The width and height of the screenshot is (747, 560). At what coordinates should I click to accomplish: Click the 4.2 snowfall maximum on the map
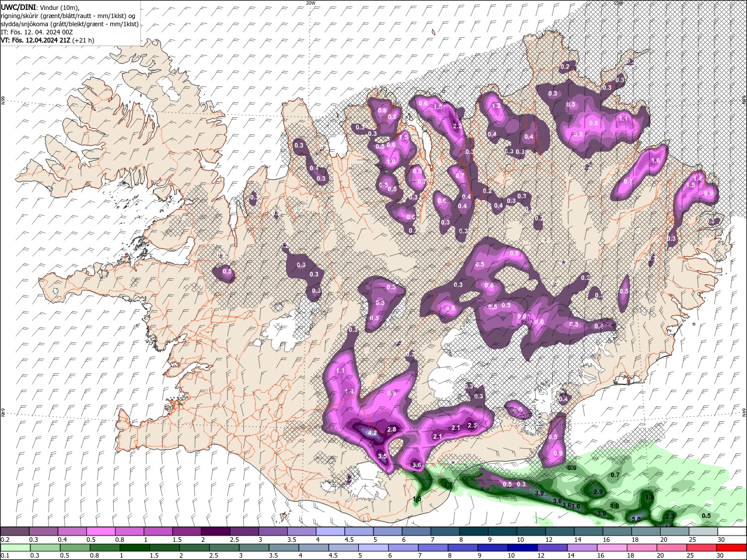click(372, 433)
